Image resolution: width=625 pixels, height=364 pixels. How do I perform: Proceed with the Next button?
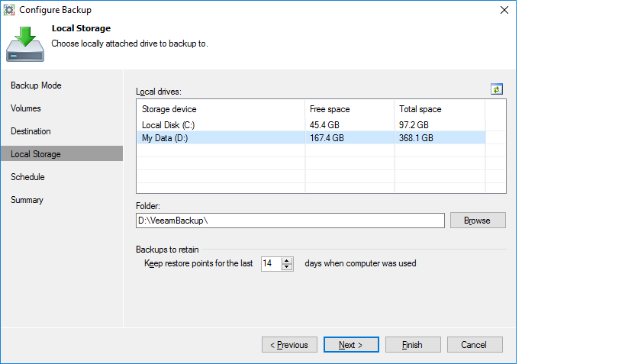351,345
